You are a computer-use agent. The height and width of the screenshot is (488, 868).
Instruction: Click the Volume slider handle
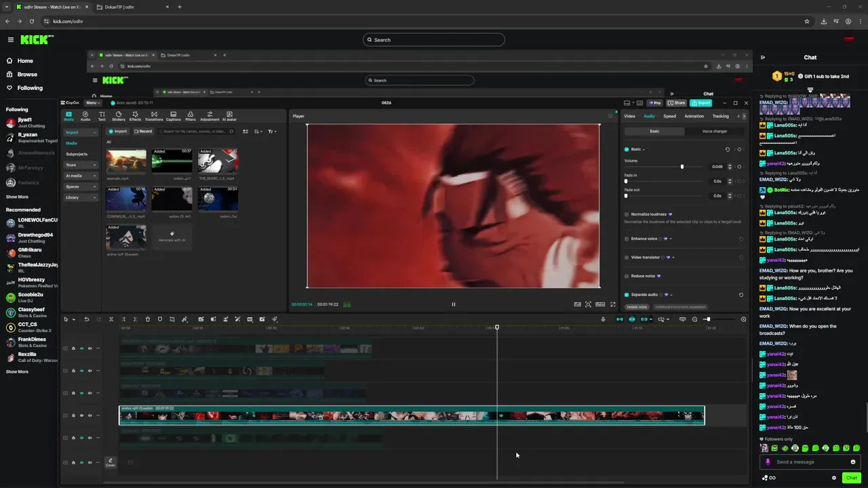682,167
